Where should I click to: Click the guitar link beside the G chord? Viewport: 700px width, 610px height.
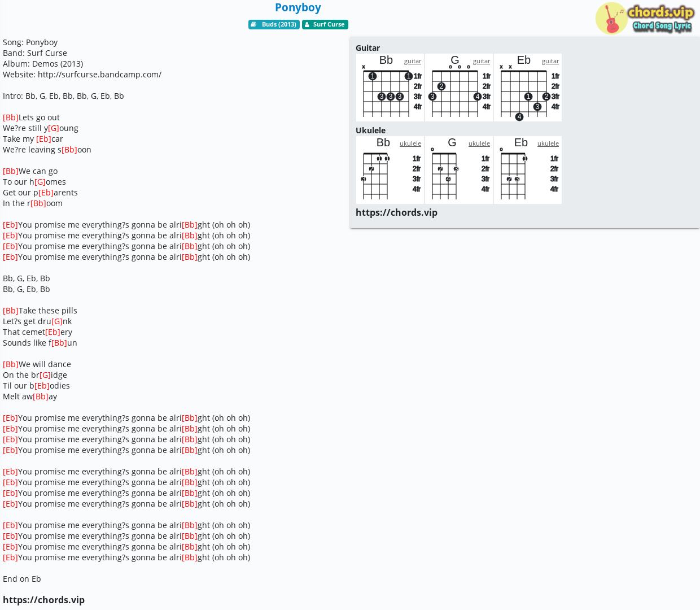(482, 61)
